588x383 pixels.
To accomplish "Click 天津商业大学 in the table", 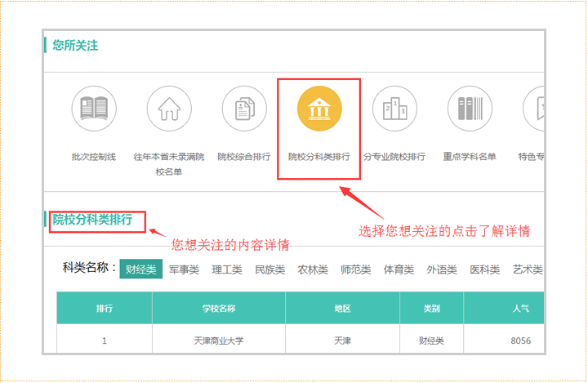I will click(219, 341).
